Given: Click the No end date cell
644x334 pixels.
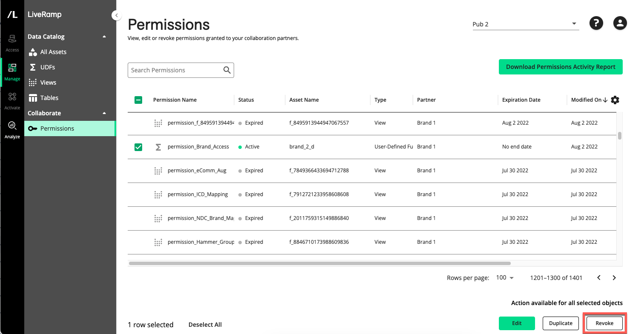Looking at the screenshot, I should pos(517,147).
